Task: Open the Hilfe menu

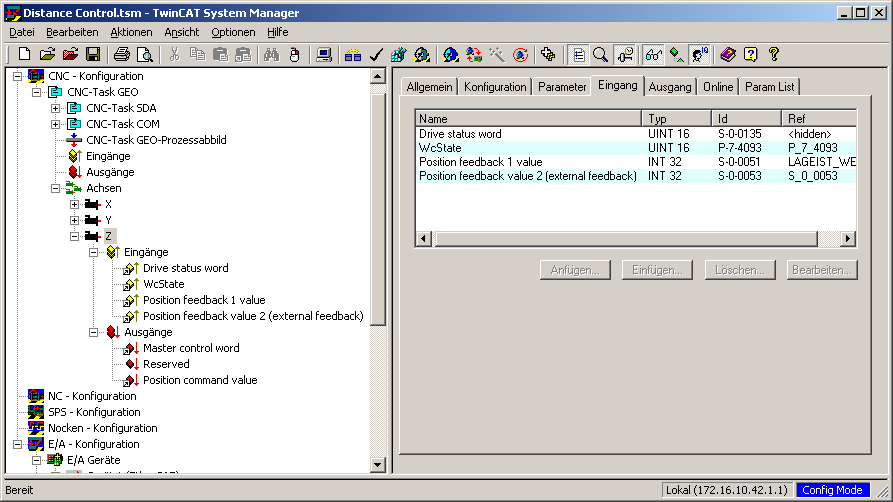Action: (x=278, y=32)
